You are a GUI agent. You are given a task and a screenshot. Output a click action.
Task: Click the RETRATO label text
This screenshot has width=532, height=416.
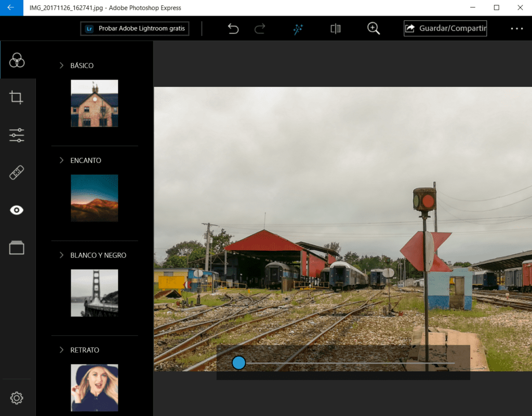(85, 350)
